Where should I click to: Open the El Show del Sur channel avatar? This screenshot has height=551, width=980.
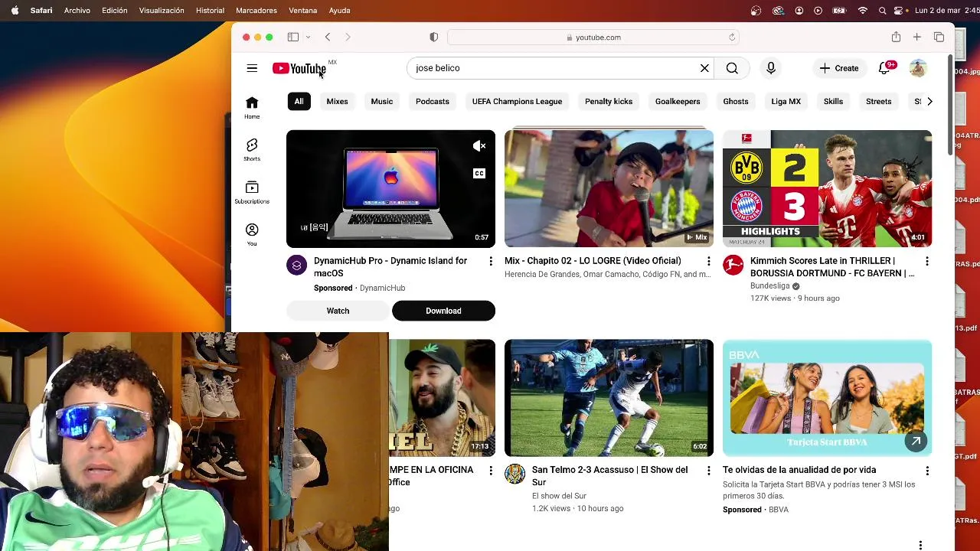click(514, 474)
